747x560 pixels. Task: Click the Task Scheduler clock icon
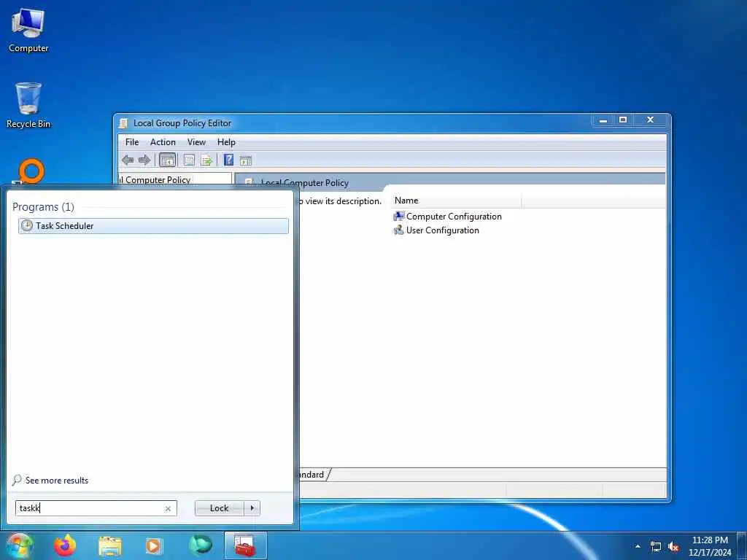pos(27,226)
